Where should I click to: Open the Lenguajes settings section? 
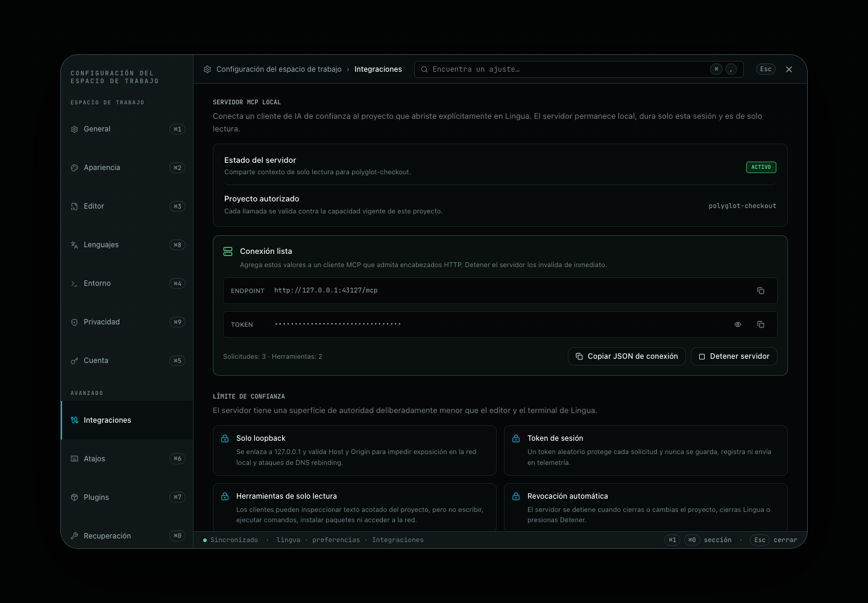127,245
